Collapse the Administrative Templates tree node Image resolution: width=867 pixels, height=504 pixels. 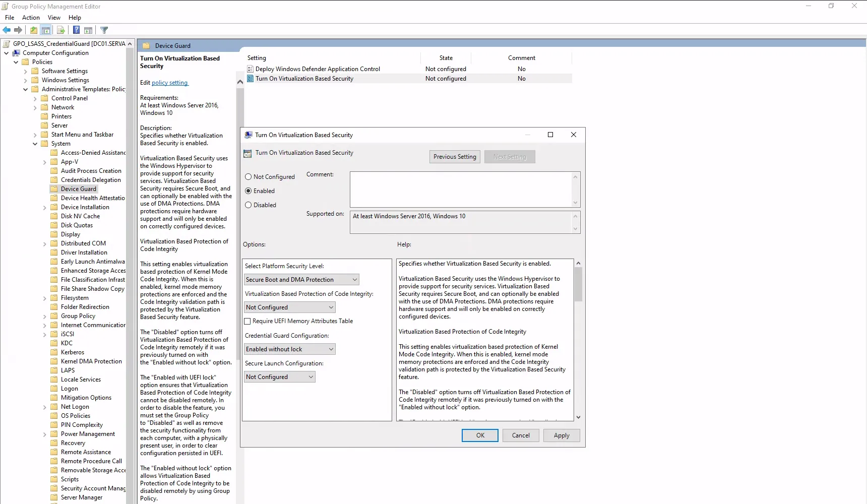point(26,89)
